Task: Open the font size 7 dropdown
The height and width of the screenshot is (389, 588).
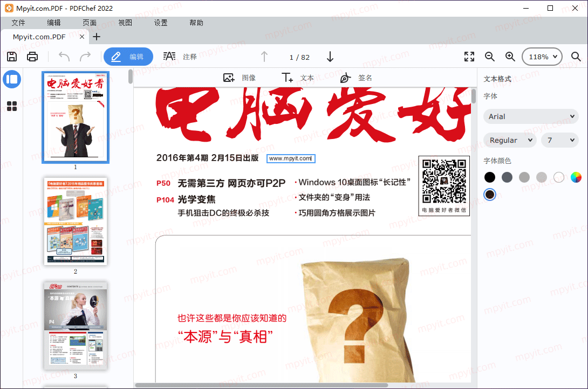Action: [560, 140]
